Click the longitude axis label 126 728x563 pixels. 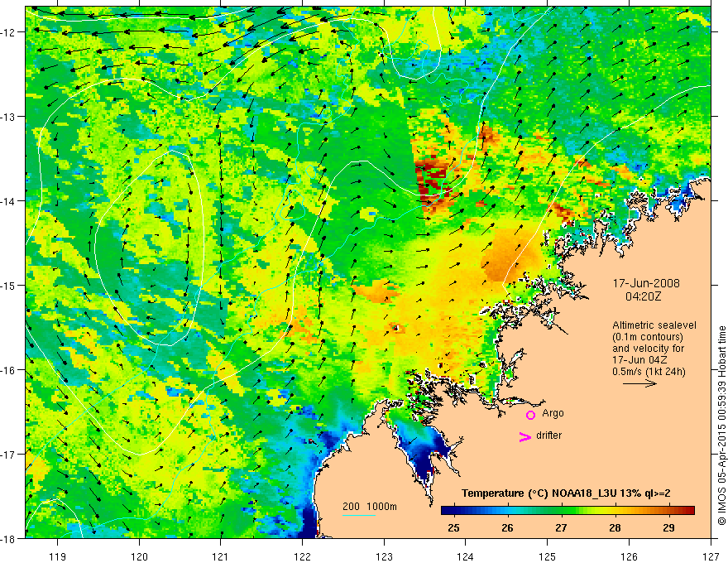point(629,556)
